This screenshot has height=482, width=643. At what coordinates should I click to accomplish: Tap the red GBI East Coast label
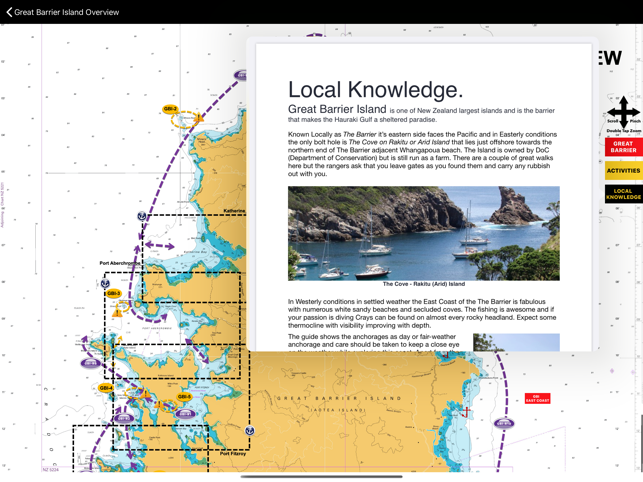coord(537,398)
